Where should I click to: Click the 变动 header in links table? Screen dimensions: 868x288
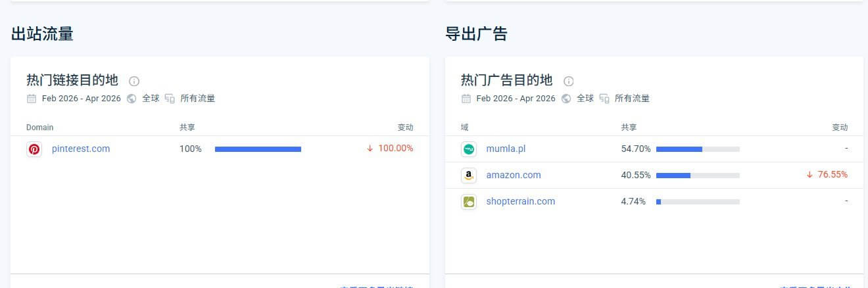(x=406, y=128)
